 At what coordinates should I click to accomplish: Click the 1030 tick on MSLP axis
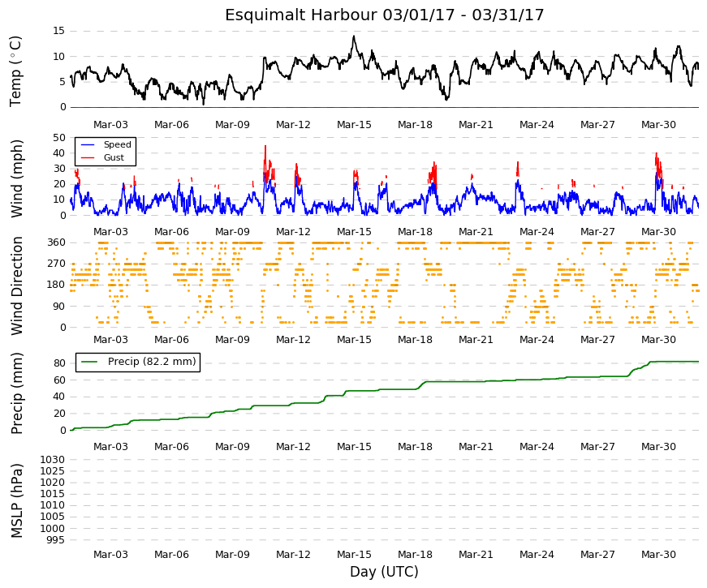[x=52, y=460]
